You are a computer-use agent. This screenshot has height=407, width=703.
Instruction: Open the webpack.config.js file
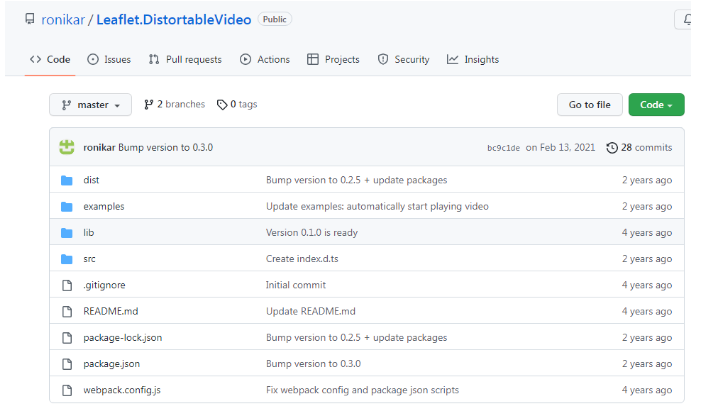pos(122,390)
